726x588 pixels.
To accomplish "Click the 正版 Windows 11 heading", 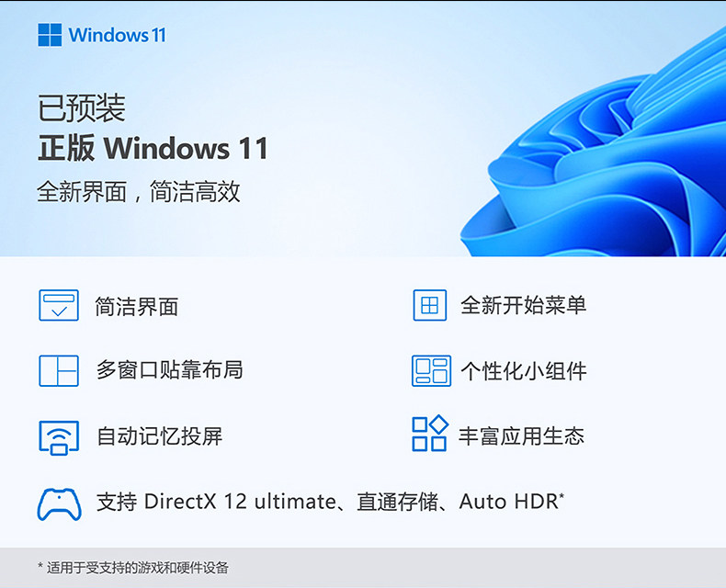I will click(x=153, y=148).
